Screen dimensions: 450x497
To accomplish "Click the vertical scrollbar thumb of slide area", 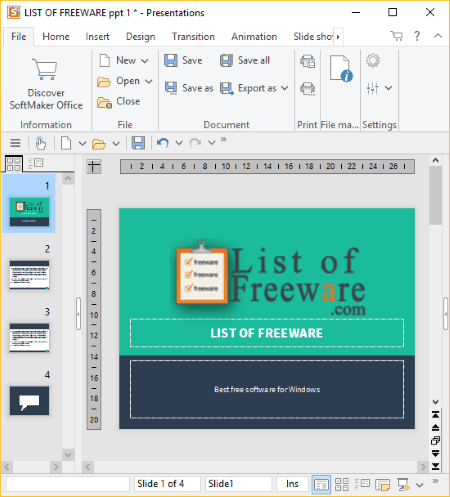I will (x=435, y=195).
